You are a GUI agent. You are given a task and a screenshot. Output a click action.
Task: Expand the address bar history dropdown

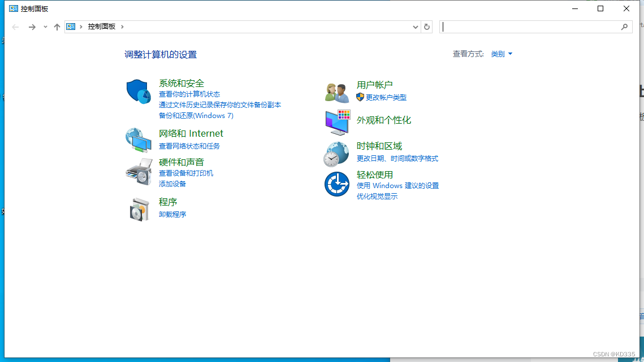(415, 27)
